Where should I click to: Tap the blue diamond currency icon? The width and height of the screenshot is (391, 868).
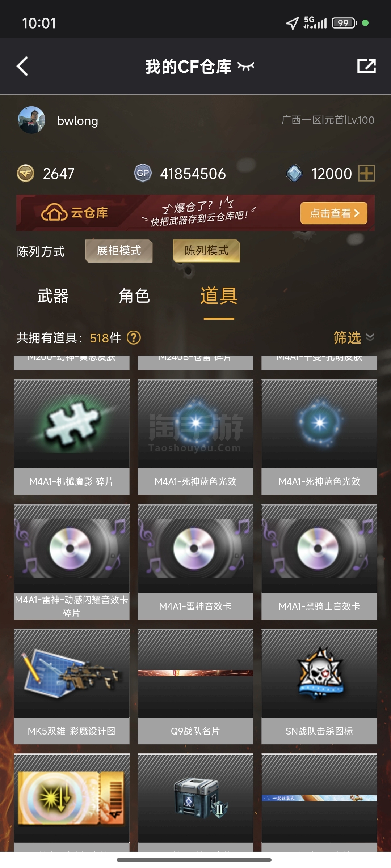[294, 173]
